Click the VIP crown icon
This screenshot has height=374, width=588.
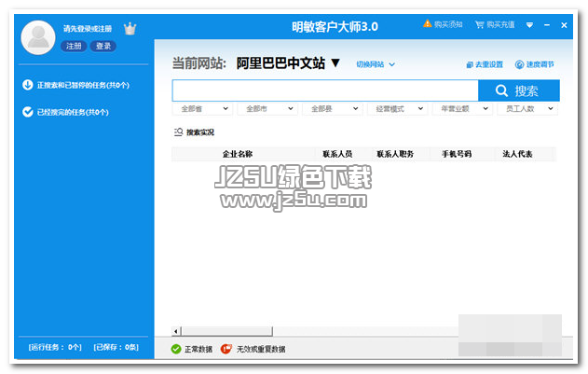click(130, 29)
